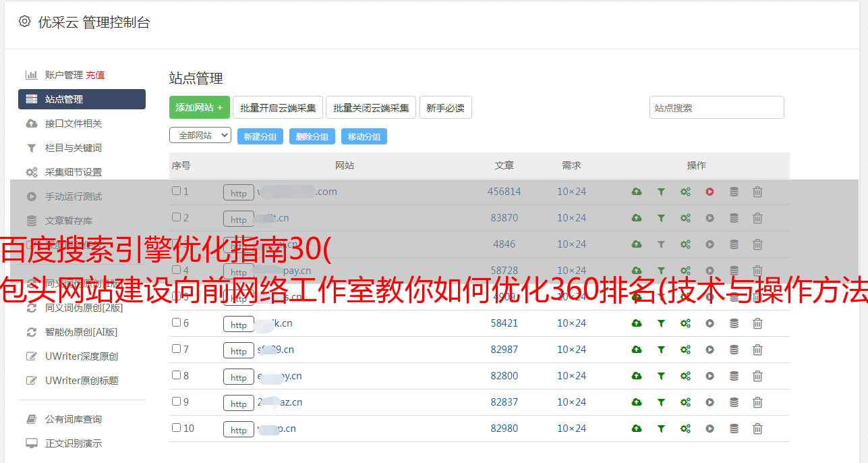Select the checkbox for site row 9
The height and width of the screenshot is (463, 868).
click(176, 402)
